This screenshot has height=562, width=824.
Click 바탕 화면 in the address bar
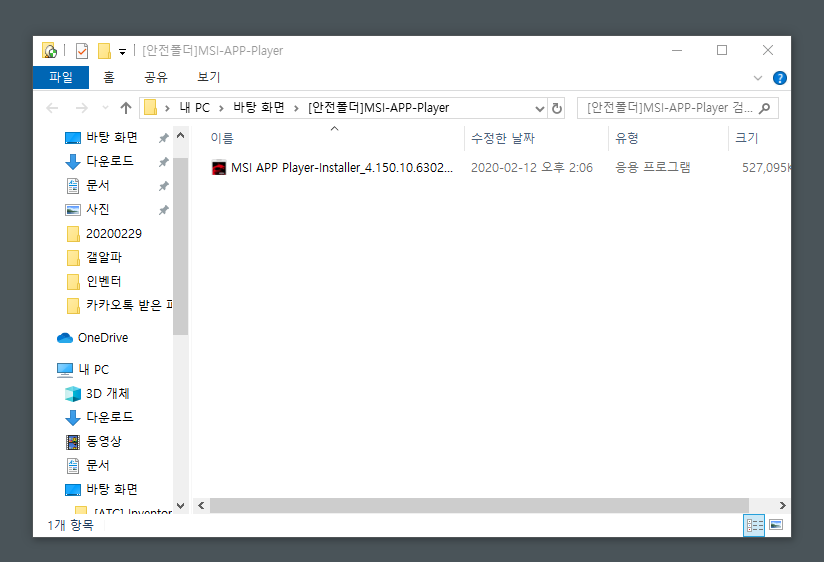click(x=259, y=108)
